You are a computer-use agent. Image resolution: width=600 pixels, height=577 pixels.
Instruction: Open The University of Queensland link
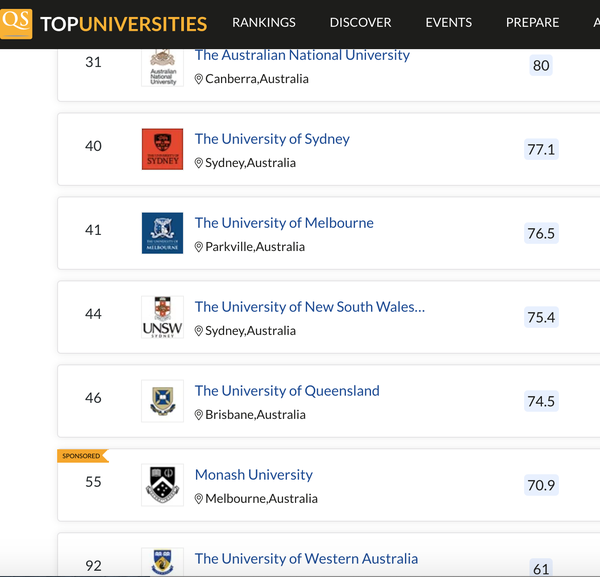coord(287,391)
